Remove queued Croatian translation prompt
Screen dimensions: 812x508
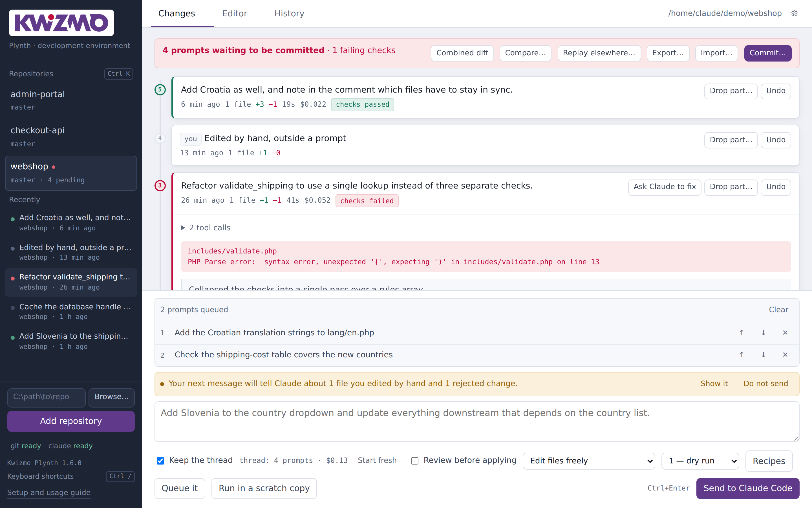click(x=785, y=333)
